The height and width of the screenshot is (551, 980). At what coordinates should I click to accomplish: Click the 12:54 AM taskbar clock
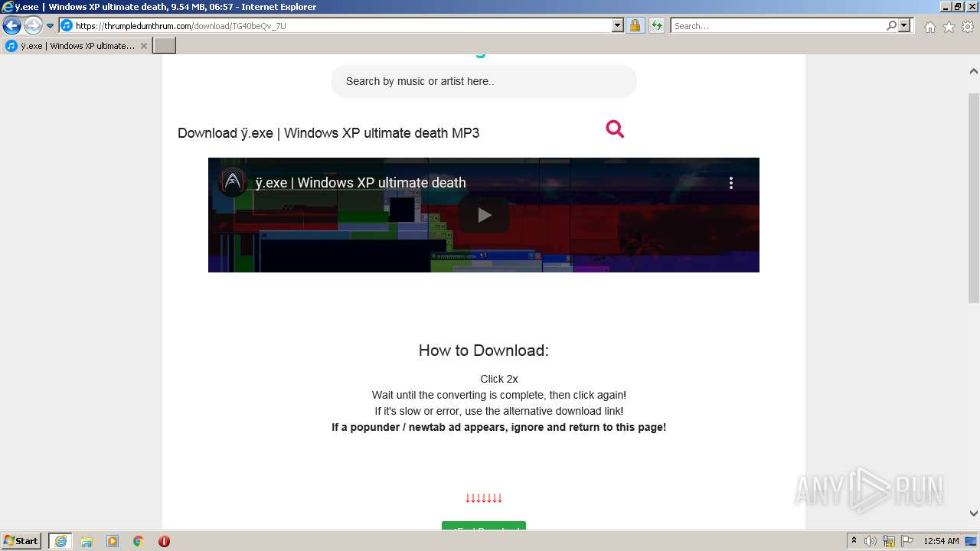point(941,541)
